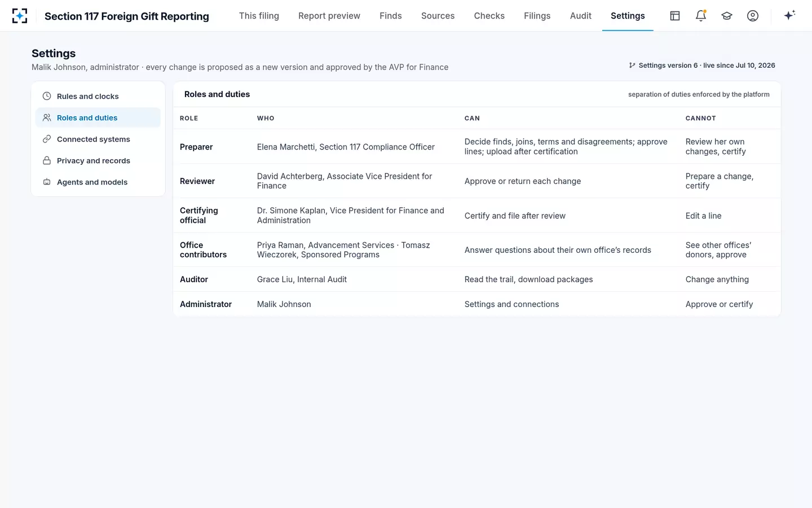Viewport: 812px width, 508px height.
Task: Click the lock icon beside Privacy and records
Action: click(47, 161)
